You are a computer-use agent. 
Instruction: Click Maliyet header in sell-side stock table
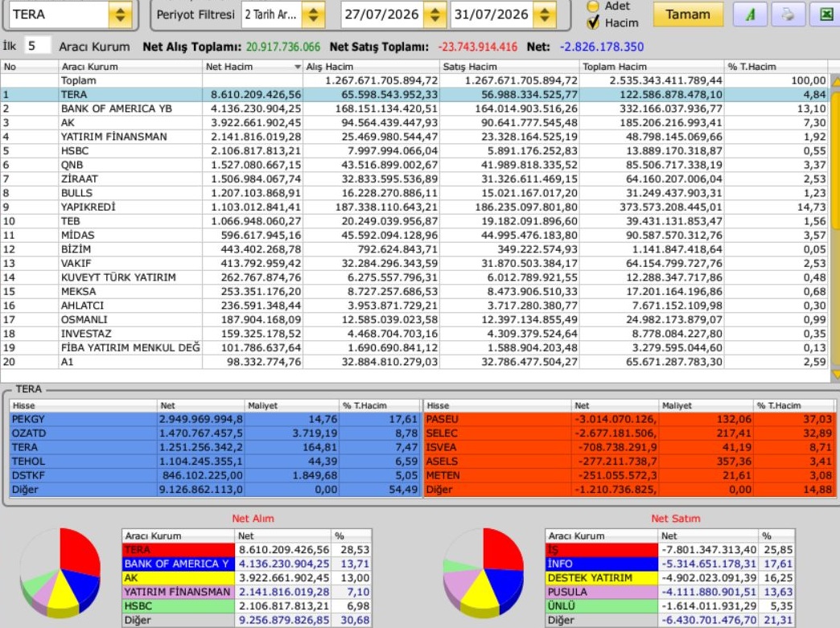pyautogui.click(x=705, y=405)
